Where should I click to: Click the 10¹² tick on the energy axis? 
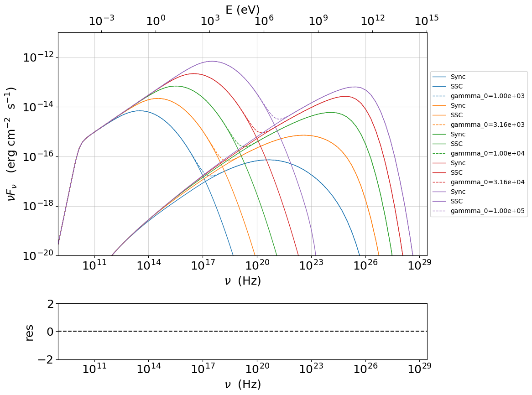(x=372, y=21)
